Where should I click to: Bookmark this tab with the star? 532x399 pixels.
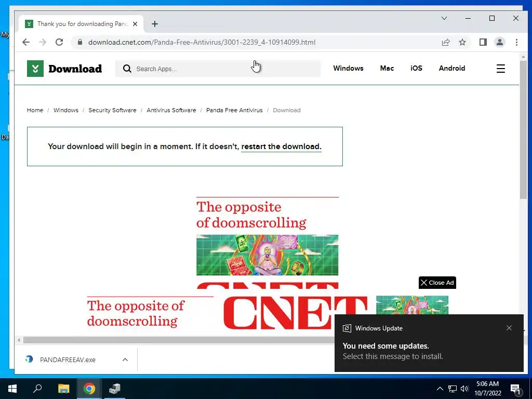click(x=462, y=42)
